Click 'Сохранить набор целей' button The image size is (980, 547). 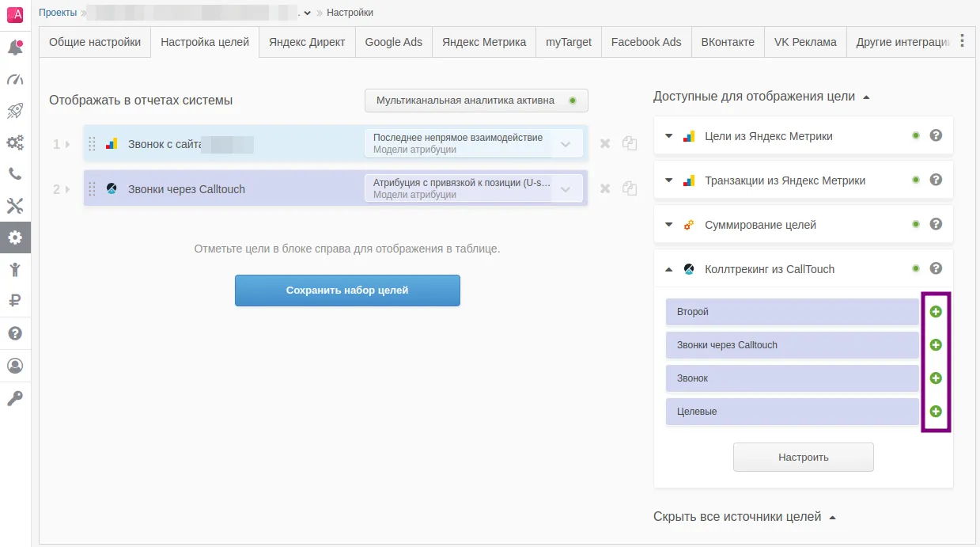coord(347,291)
